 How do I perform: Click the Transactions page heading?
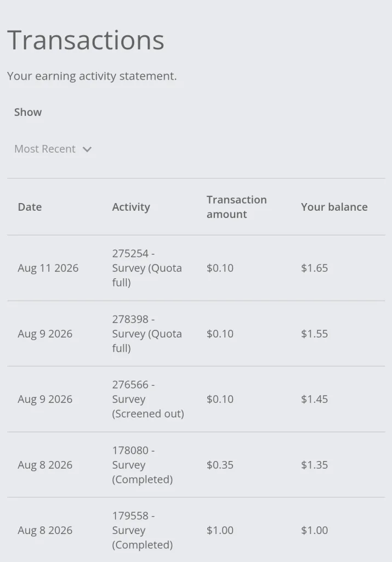coord(86,40)
